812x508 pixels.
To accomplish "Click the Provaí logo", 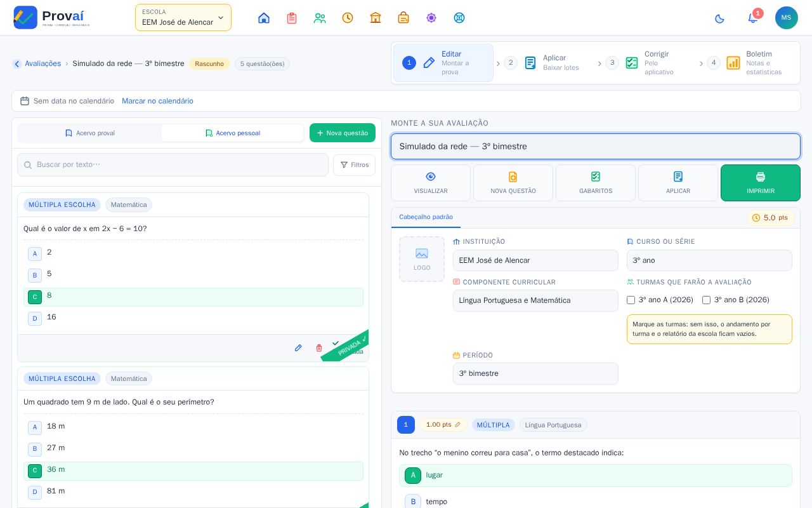I will pos(51,18).
